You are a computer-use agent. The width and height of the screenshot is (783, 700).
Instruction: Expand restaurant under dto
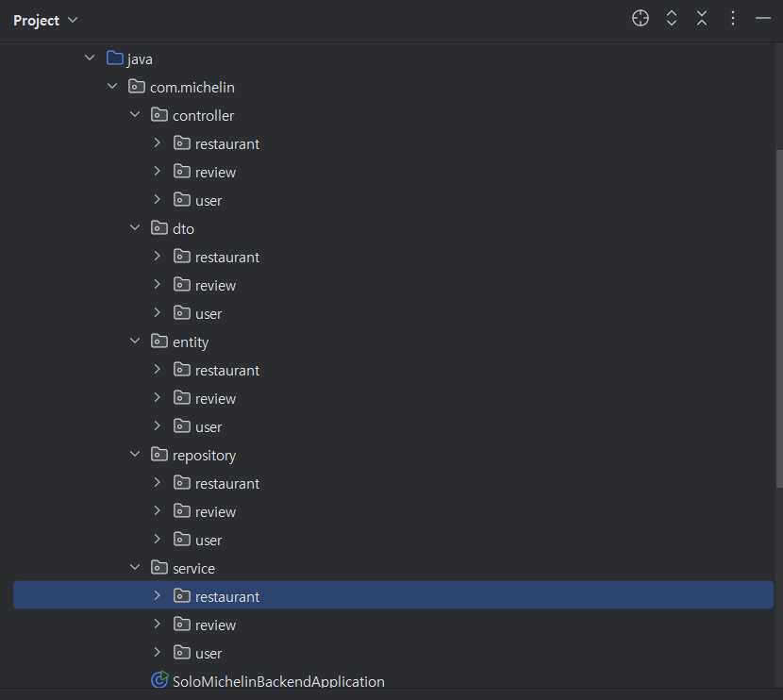tap(158, 257)
